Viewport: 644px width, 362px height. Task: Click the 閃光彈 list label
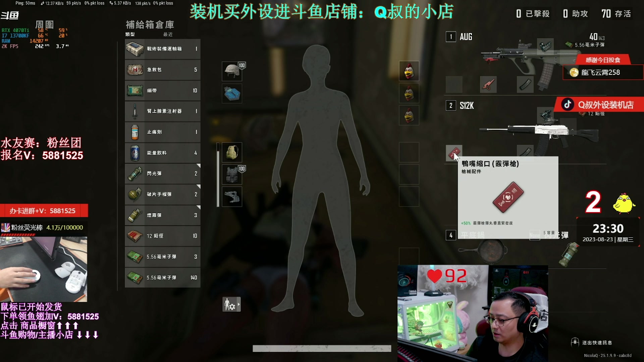click(154, 174)
